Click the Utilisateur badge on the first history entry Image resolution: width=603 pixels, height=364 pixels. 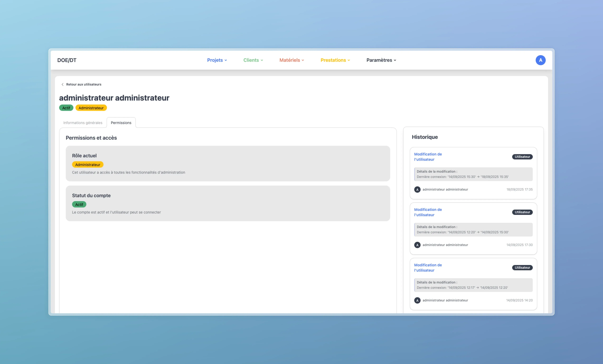pyautogui.click(x=522, y=157)
